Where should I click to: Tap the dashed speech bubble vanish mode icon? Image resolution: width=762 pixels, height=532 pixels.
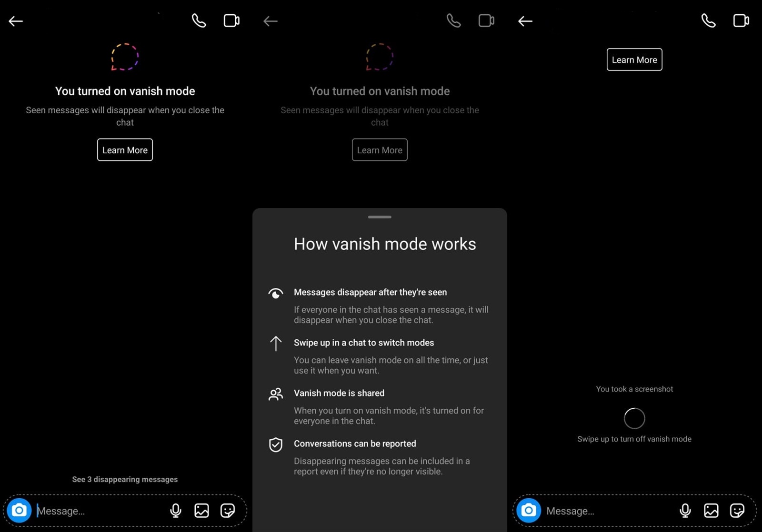(x=125, y=57)
